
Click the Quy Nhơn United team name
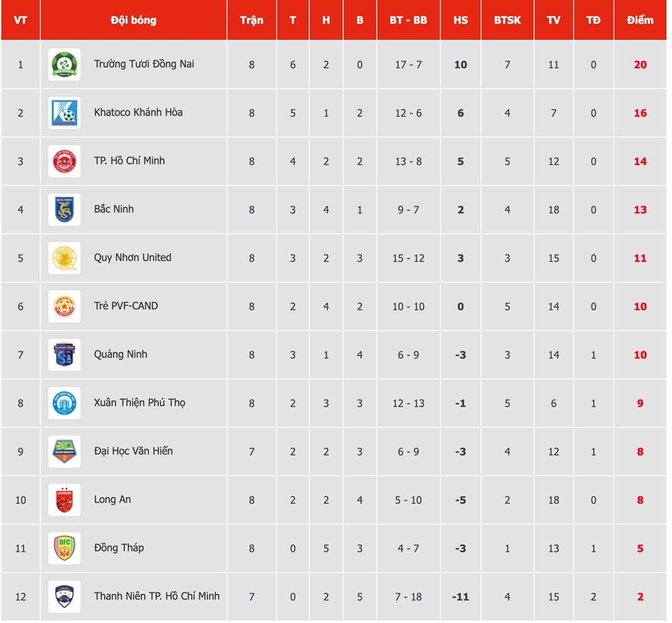point(132,258)
